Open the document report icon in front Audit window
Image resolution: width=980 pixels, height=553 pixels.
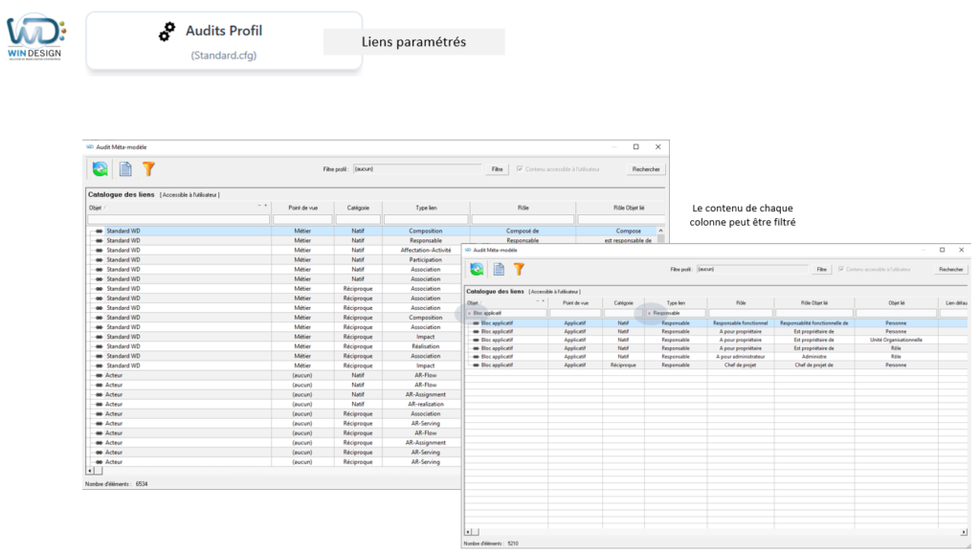point(499,269)
